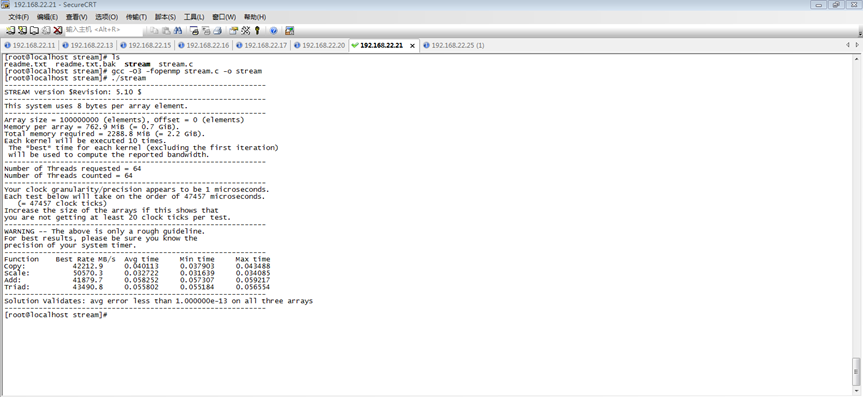863x397 pixels.
Task: Click the toolbar options dropdown arrow
Action: click(x=860, y=33)
